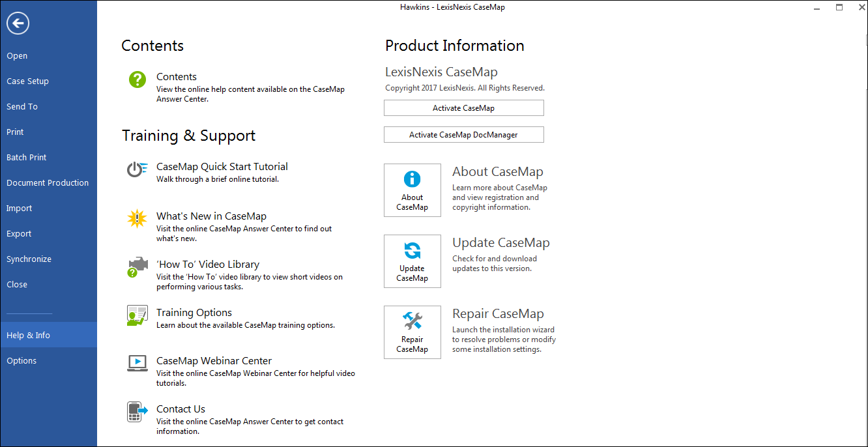Click Close in the backstage menu
This screenshot has height=447, width=868.
[x=48, y=285]
